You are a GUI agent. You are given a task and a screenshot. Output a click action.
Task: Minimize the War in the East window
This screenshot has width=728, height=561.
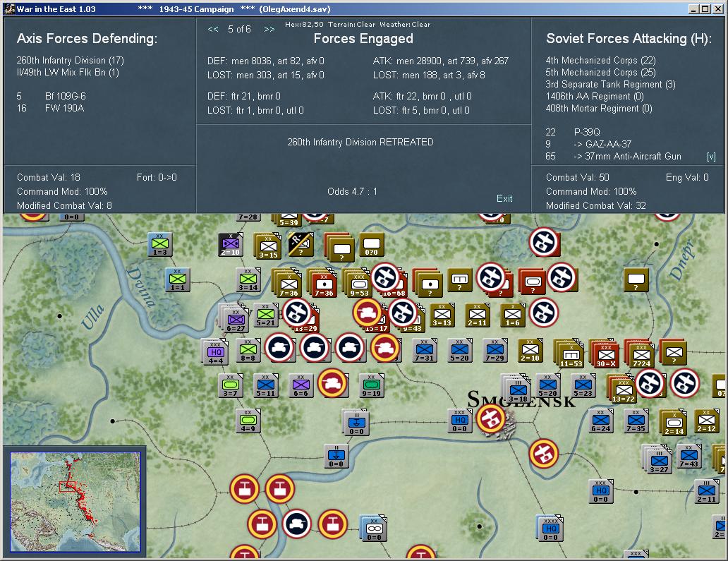tap(694, 9)
